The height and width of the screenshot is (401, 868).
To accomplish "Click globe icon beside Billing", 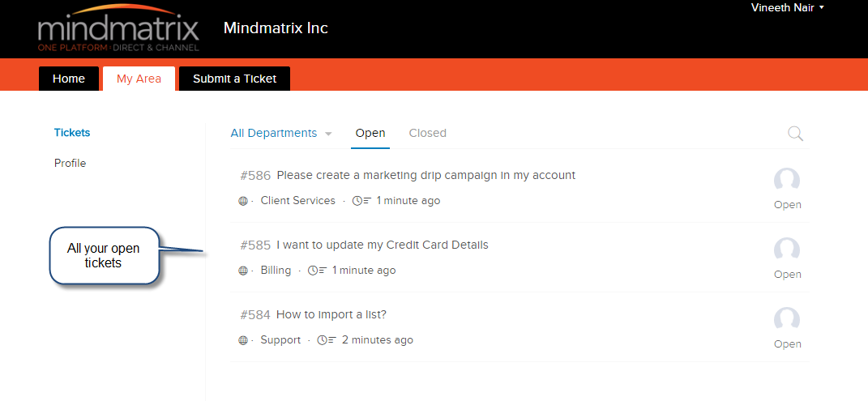I will [242, 271].
